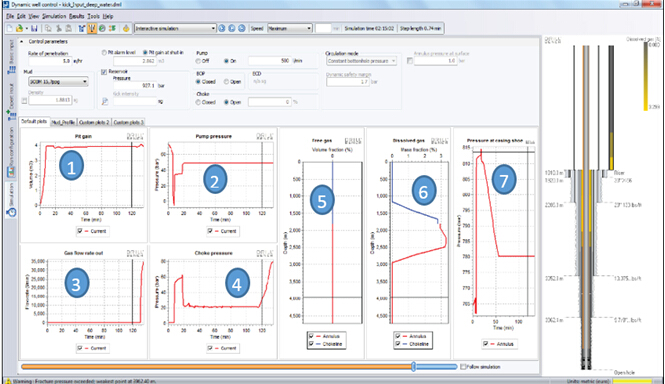The height and width of the screenshot is (384, 665).
Task: Click the Open folder toolbar icon
Action: coord(19,28)
